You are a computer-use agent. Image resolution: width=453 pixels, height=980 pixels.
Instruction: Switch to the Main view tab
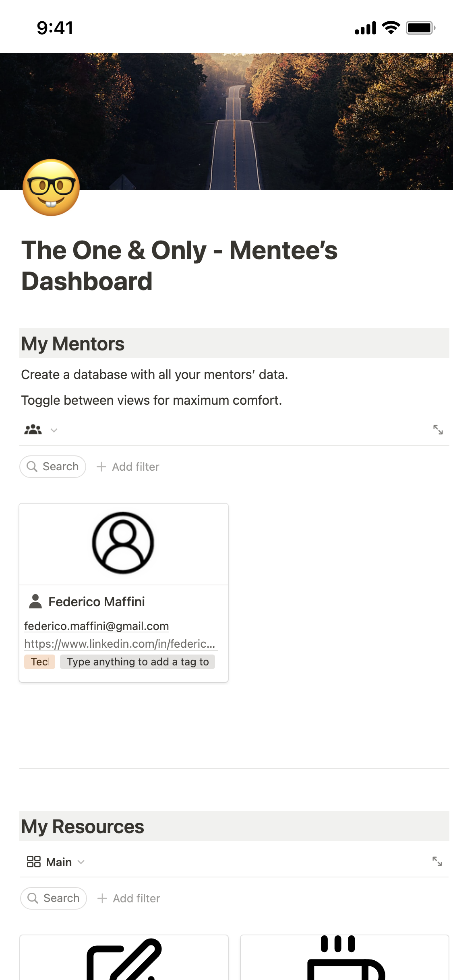coord(59,862)
